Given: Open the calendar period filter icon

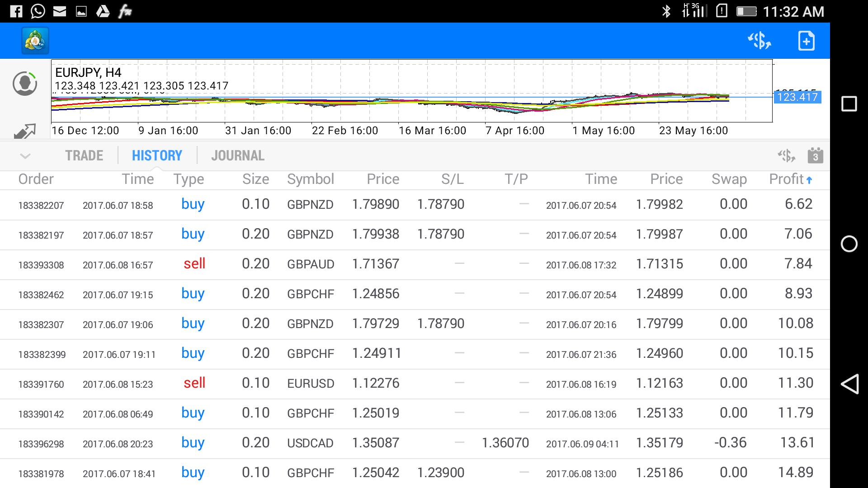Looking at the screenshot, I should pos(815,156).
